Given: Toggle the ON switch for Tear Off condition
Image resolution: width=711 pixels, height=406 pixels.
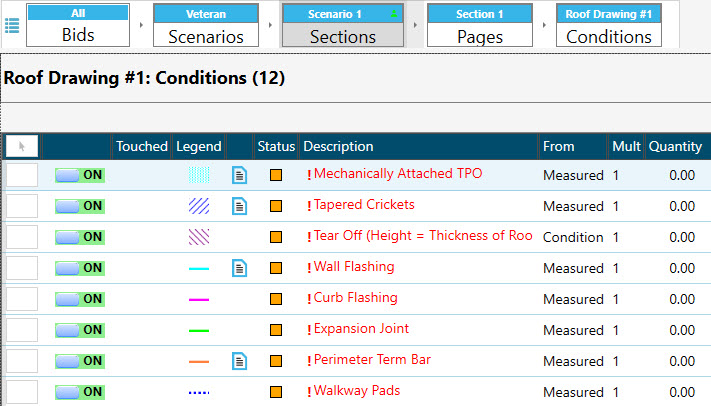Looking at the screenshot, I should coord(80,237).
